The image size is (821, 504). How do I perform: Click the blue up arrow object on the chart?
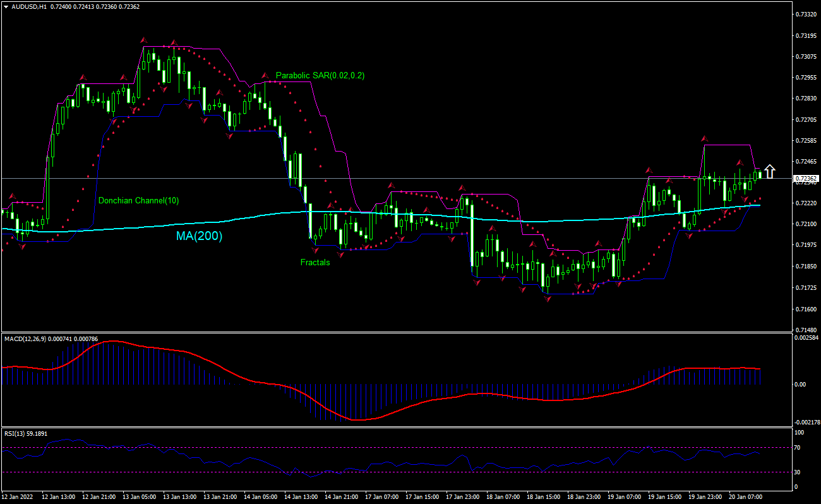point(769,171)
